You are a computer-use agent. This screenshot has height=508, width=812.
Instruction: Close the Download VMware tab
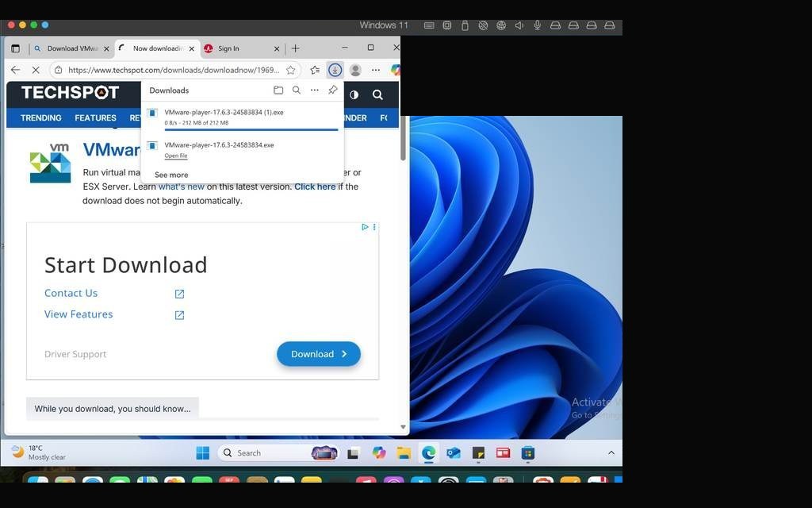[106, 48]
